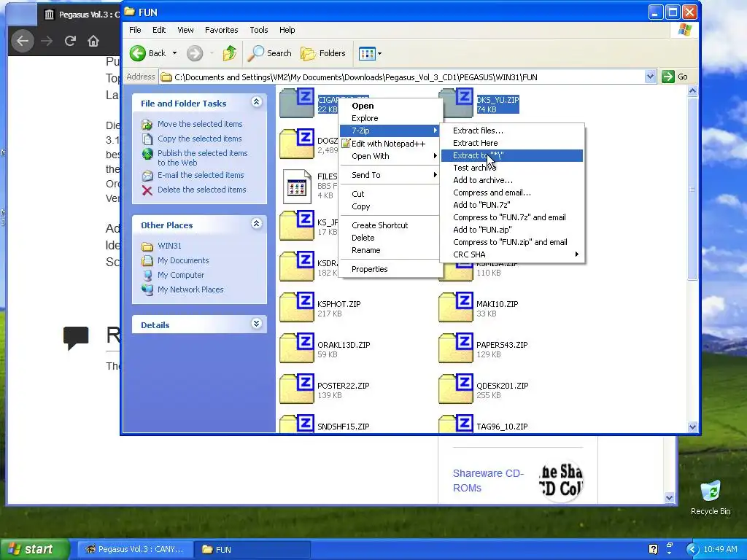Toggle the Folders pane button

coord(323,53)
